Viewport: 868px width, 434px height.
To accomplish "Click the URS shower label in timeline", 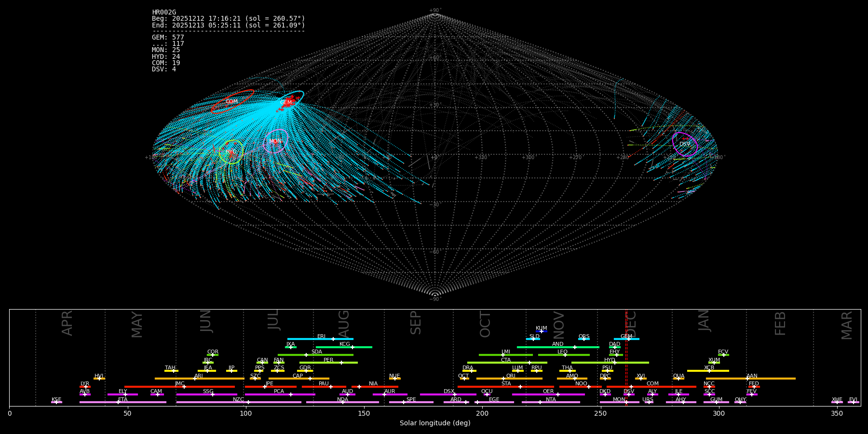I will pos(648,400).
